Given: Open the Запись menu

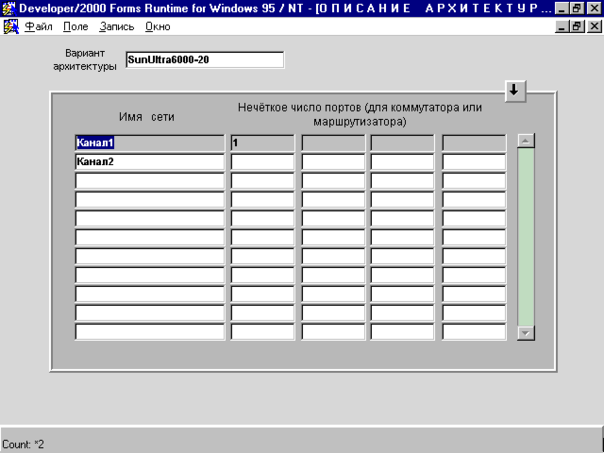Looking at the screenshot, I should [117, 27].
